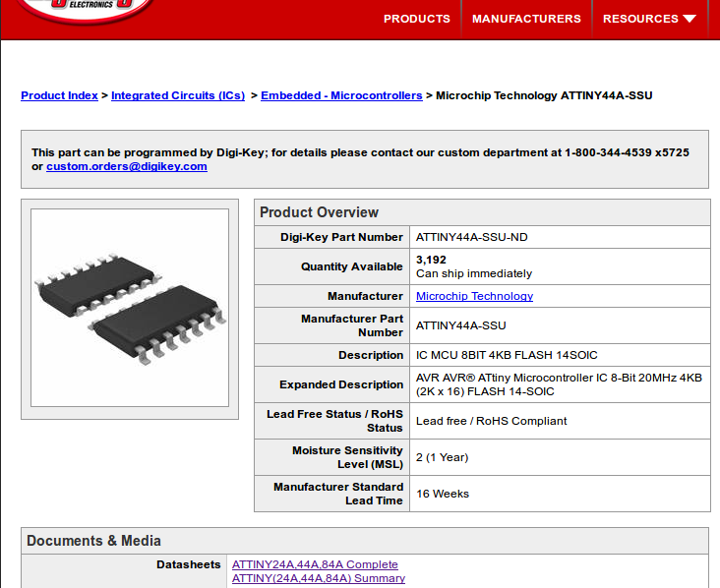Click the '16 Weeks' lead time value
Image resolution: width=720 pixels, height=588 pixels.
[443, 494]
